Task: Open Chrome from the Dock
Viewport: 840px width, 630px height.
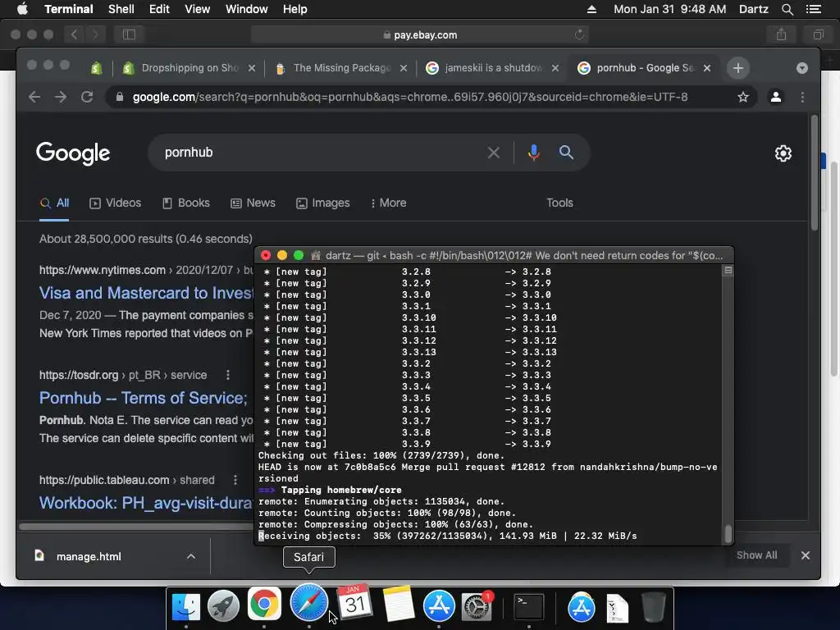Action: pos(264,604)
